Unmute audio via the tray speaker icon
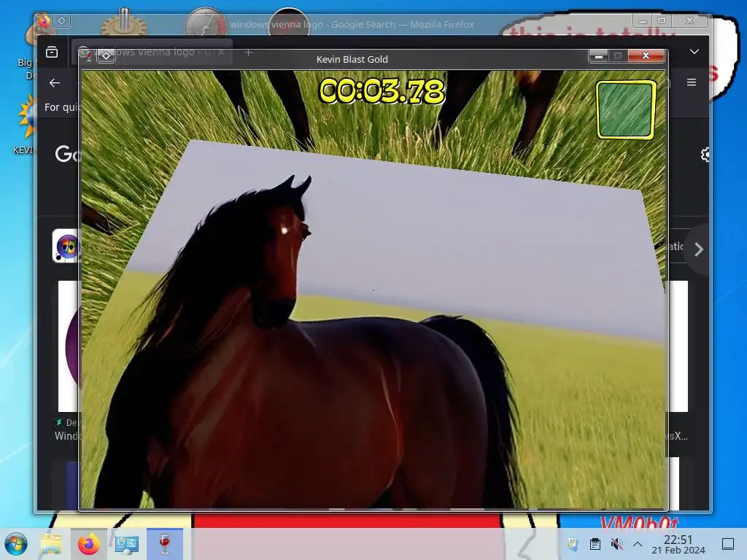 616,543
